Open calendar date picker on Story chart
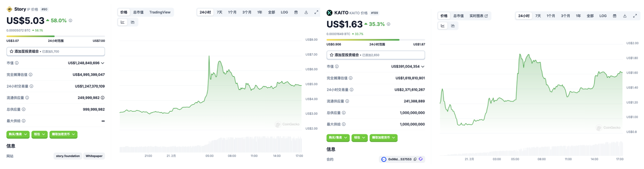 296,12
